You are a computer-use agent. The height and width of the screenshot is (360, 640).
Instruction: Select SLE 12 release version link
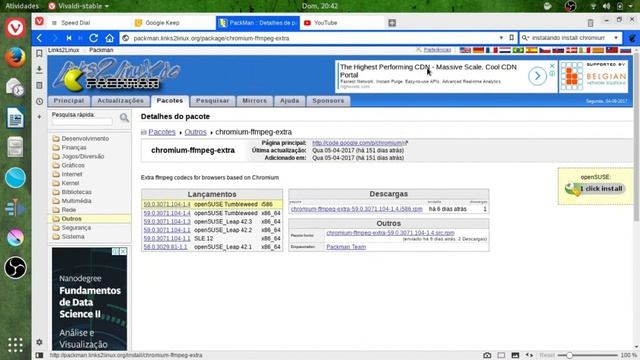(x=167, y=238)
